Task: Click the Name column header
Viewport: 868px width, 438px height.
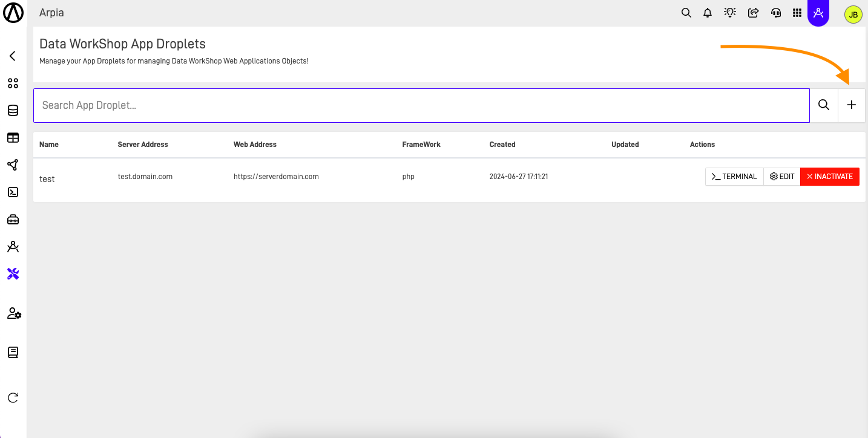Action: coord(49,145)
